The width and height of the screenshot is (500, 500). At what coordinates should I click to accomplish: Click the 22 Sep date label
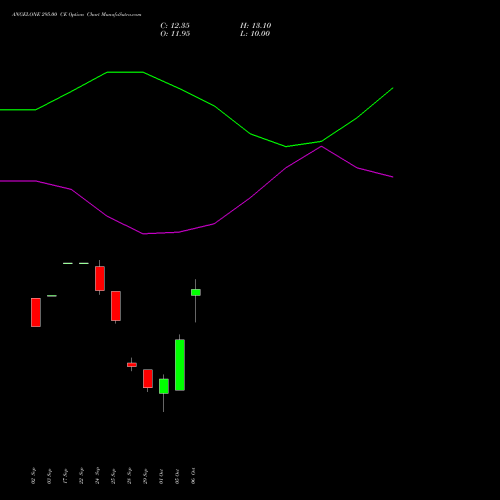81,476
